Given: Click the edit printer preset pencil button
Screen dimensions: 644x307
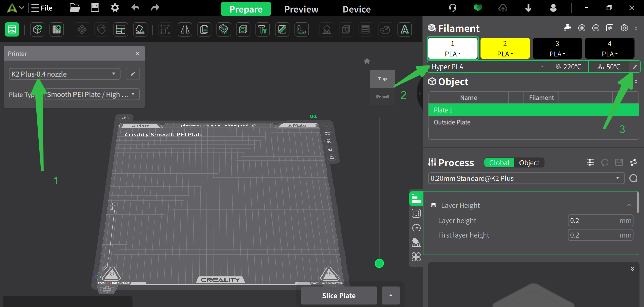Looking at the screenshot, I should tap(133, 74).
